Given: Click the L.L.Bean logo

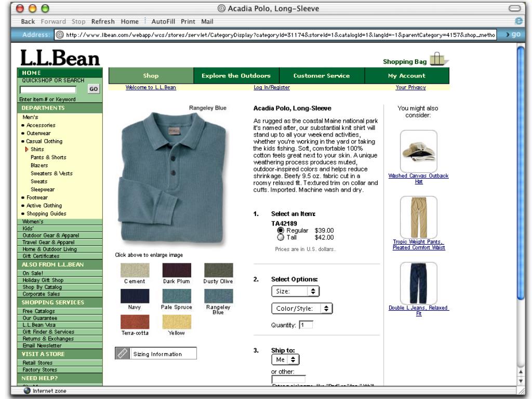Looking at the screenshot, I should point(60,58).
